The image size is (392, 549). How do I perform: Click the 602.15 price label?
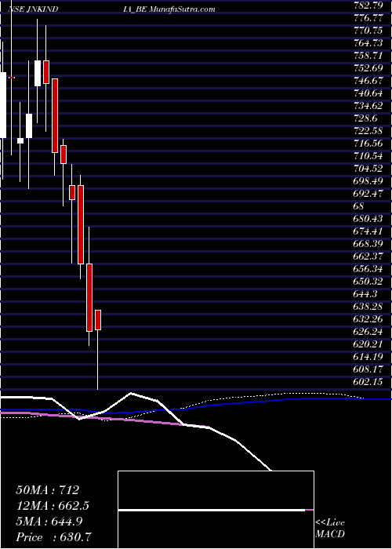[368, 381]
